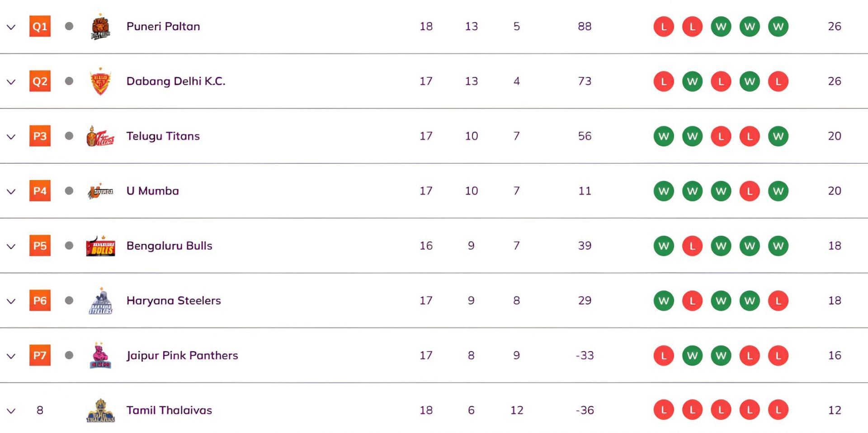The height and width of the screenshot is (433, 868).
Task: Click Tamil Thalaivas' last red L circle
Action: point(778,410)
